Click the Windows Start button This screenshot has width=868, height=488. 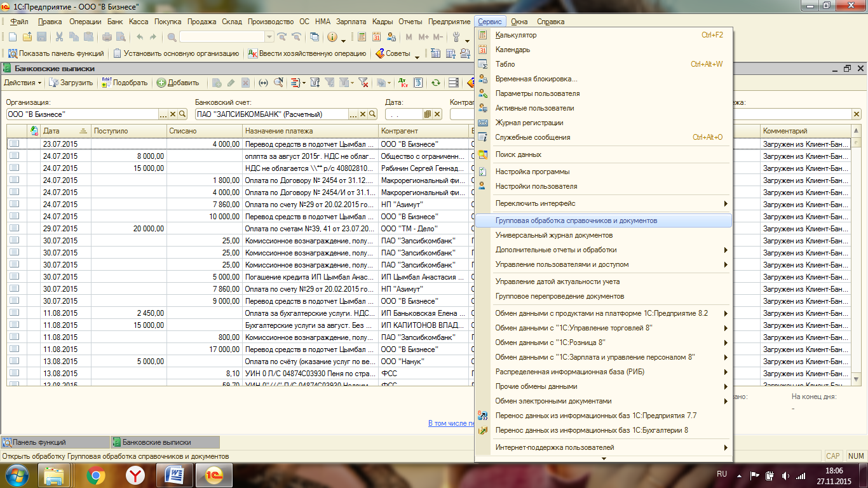[x=17, y=475]
